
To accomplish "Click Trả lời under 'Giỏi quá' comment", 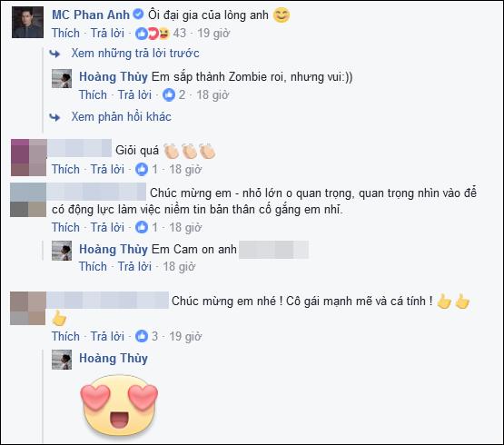I will point(107,169).
